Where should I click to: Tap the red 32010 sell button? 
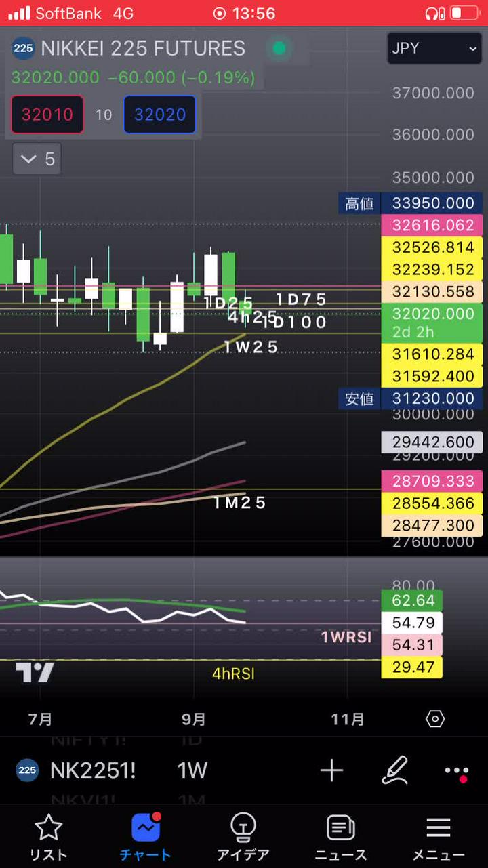pyautogui.click(x=47, y=115)
